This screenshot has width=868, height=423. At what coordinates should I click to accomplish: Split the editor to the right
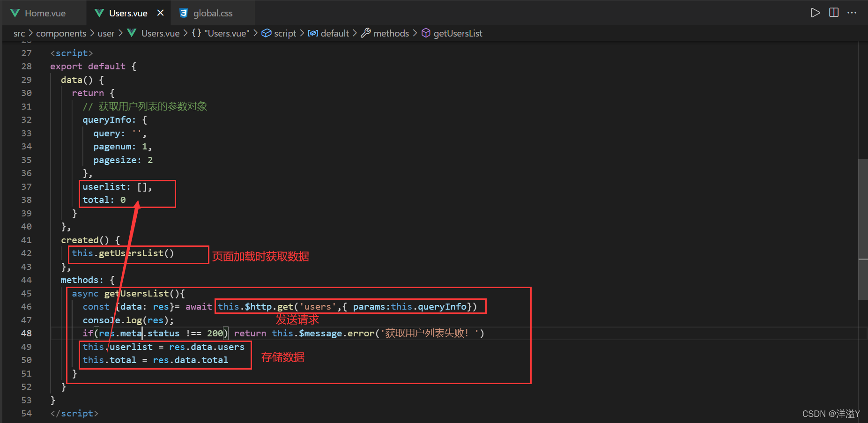834,13
